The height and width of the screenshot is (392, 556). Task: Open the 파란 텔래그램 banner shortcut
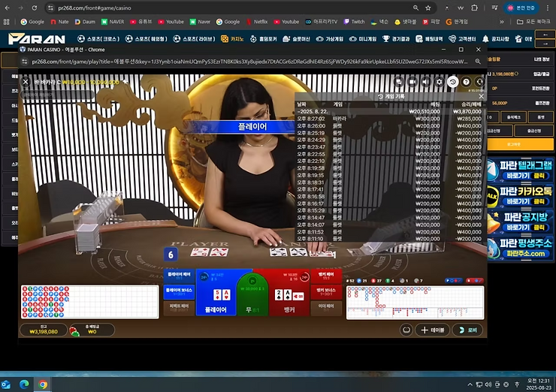pyautogui.click(x=520, y=170)
